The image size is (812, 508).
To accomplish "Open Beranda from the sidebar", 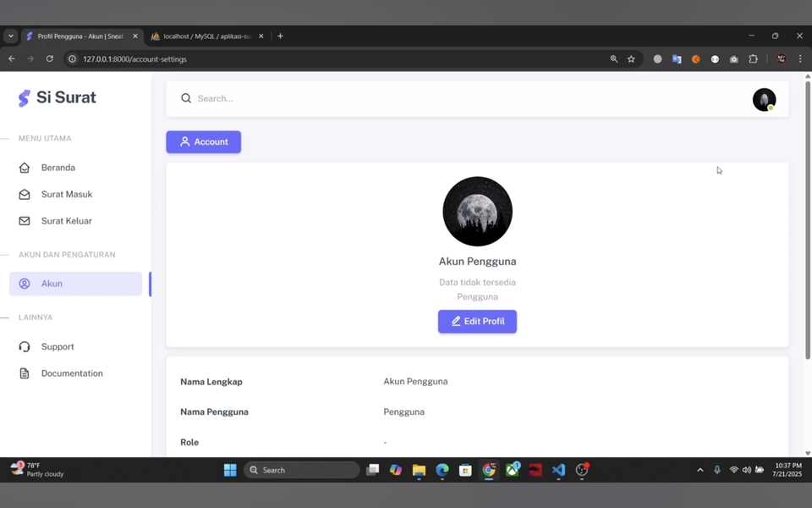I will 58,168.
